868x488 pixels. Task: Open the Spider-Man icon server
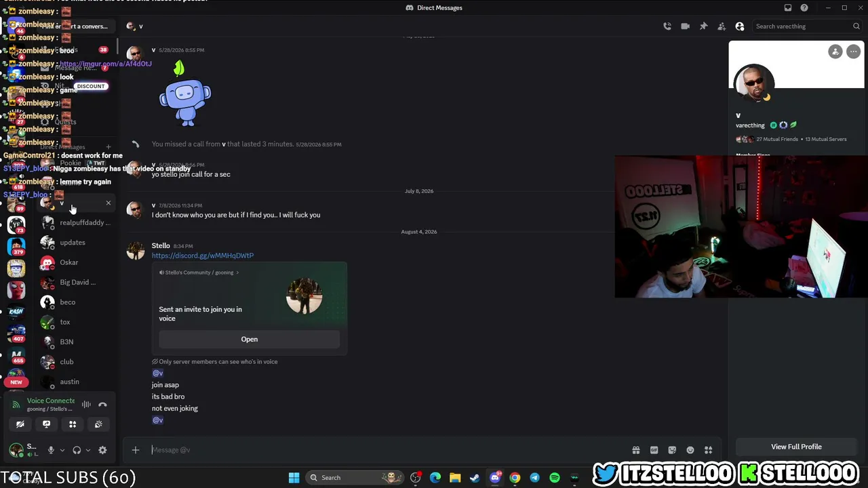coord(16,289)
